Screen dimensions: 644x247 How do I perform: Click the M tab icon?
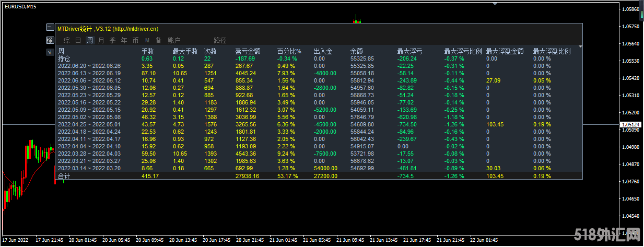coord(147,40)
